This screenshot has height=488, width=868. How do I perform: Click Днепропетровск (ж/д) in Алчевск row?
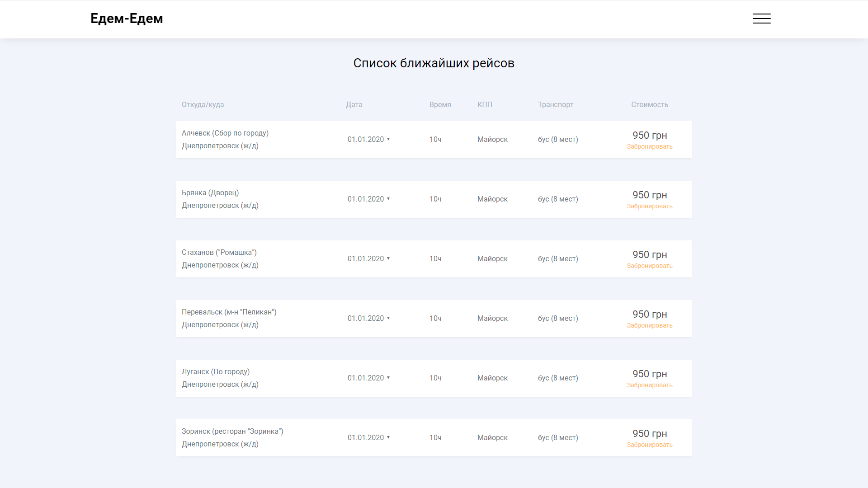tap(220, 145)
